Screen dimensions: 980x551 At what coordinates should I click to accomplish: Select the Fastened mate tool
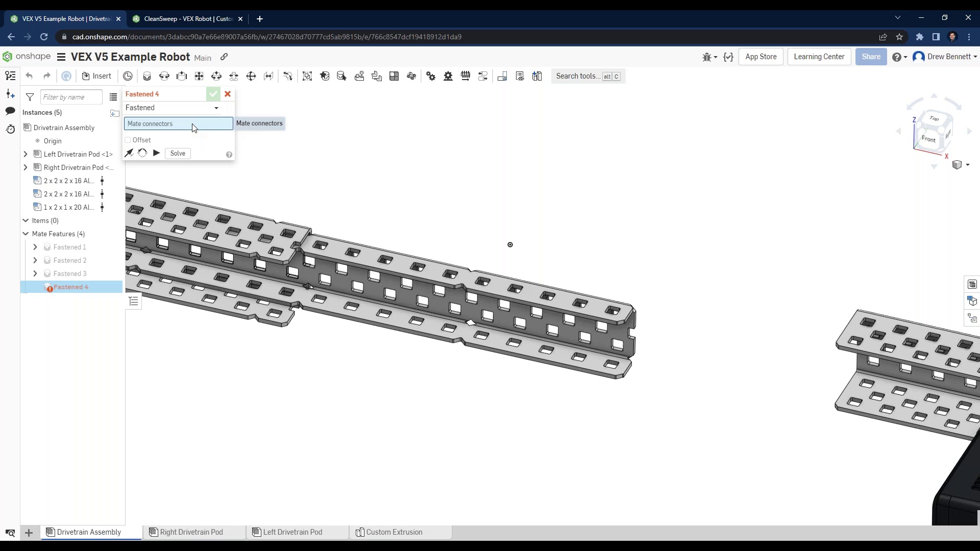coord(147,76)
